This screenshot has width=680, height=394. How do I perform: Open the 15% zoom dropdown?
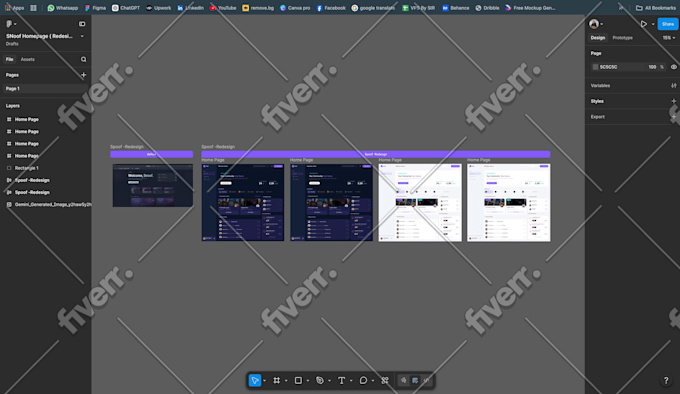coord(669,38)
